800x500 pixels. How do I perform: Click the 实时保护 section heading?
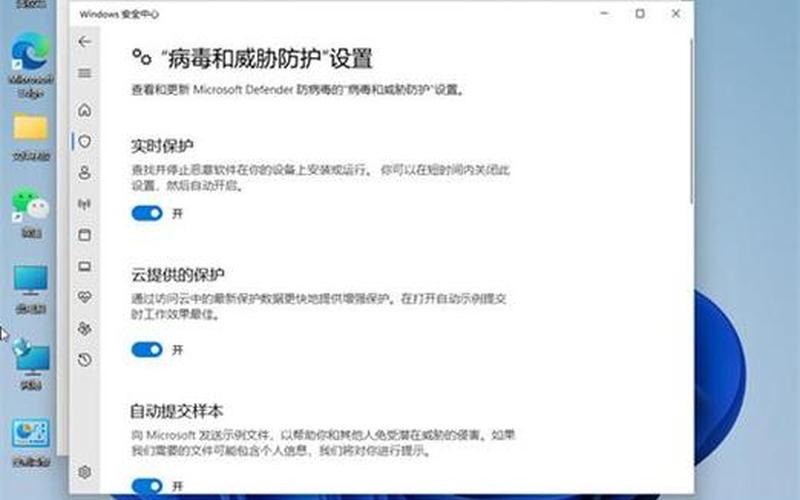[162, 146]
